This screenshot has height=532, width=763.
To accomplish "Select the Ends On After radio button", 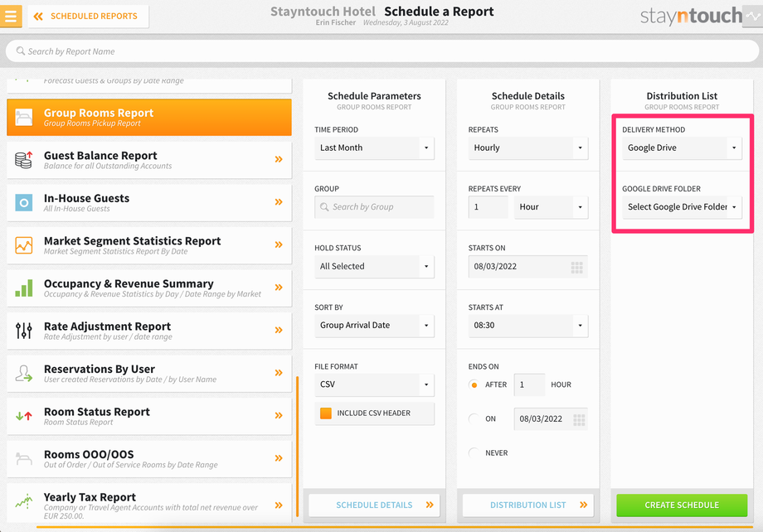I will point(474,384).
